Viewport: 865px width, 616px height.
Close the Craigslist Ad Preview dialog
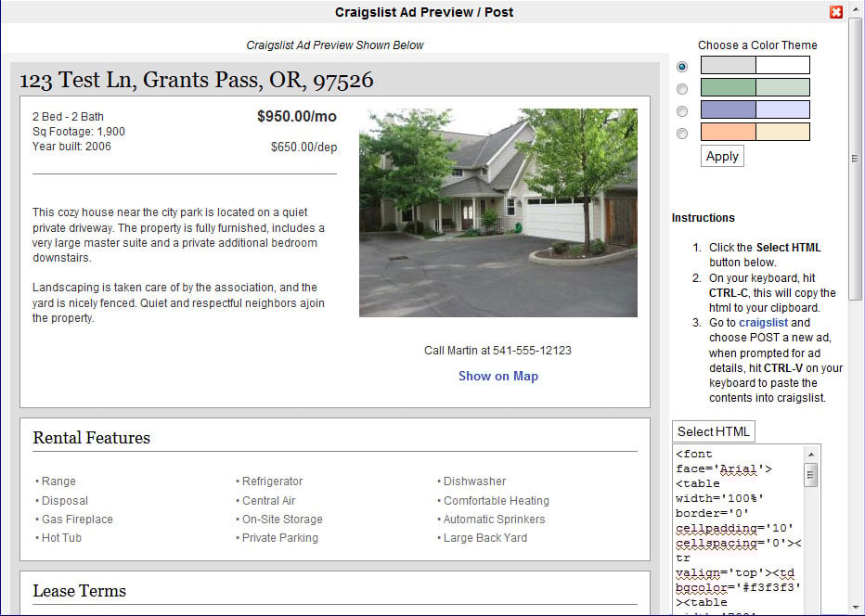(836, 12)
